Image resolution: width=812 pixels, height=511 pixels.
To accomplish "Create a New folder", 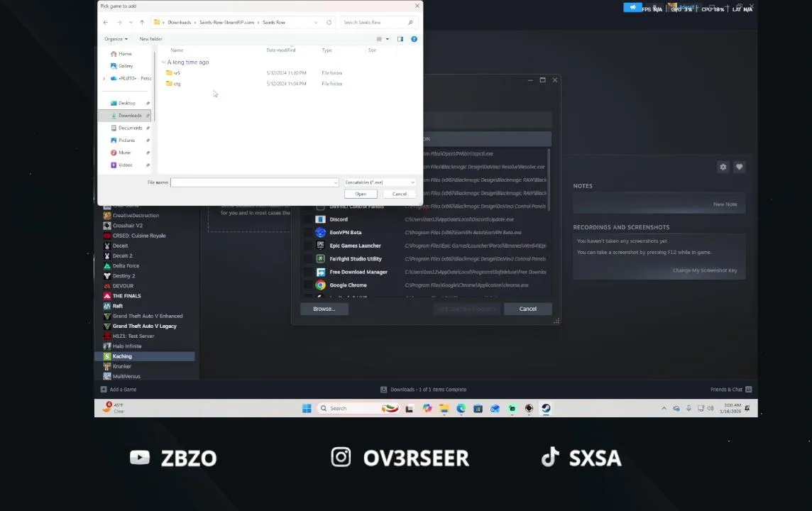I will [x=150, y=39].
